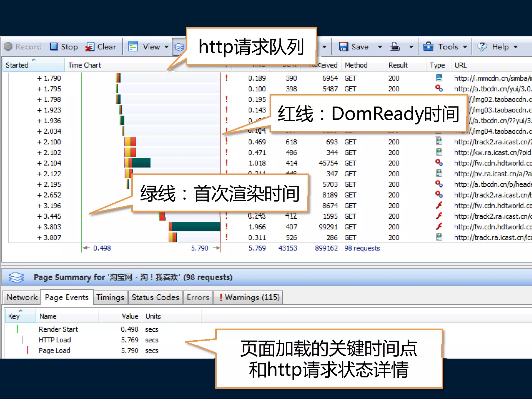Expand the Print dropdown arrow
The width and height of the screenshot is (532, 399).
(411, 47)
